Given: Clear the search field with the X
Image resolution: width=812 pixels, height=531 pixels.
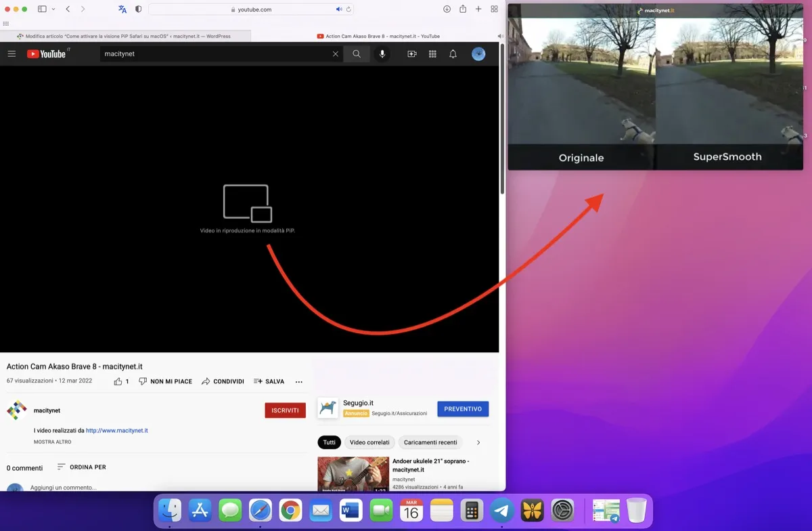Looking at the screenshot, I should 335,54.
